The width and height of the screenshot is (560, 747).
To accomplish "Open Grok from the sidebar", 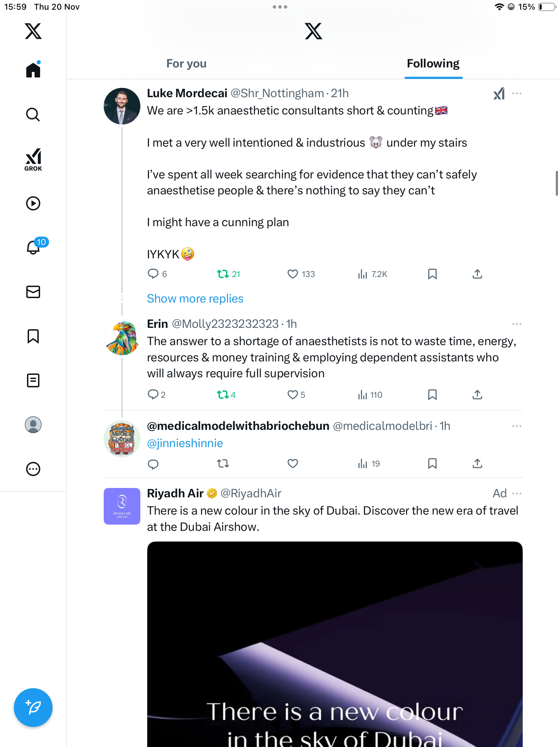I will (x=33, y=160).
